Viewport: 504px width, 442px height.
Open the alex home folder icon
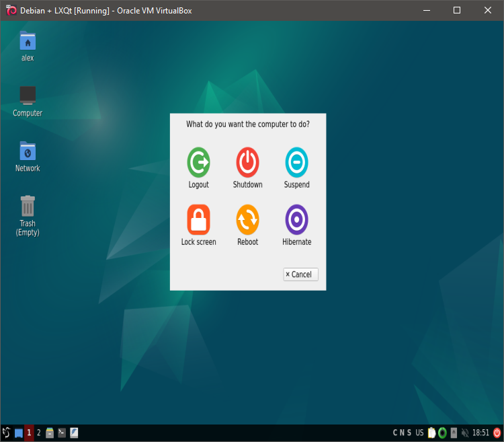28,41
